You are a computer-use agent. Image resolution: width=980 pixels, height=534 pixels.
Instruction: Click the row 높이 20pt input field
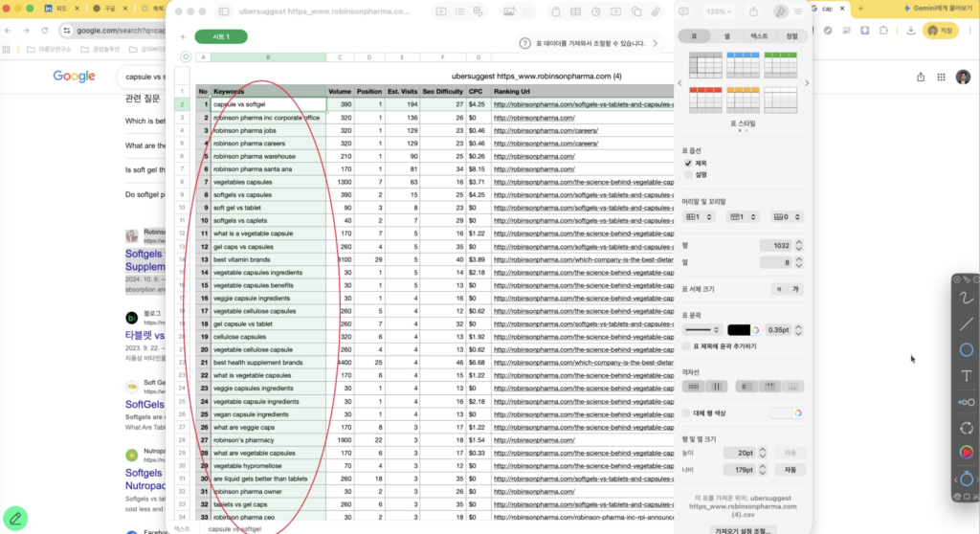pyautogui.click(x=740, y=453)
